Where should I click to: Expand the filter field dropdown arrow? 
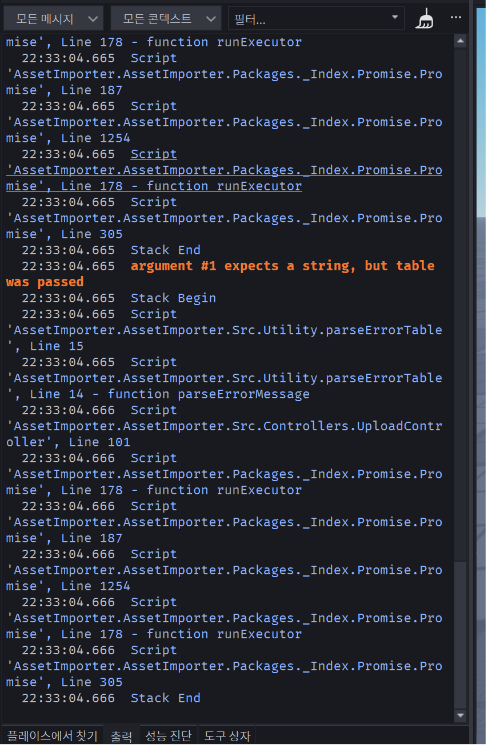(x=394, y=18)
